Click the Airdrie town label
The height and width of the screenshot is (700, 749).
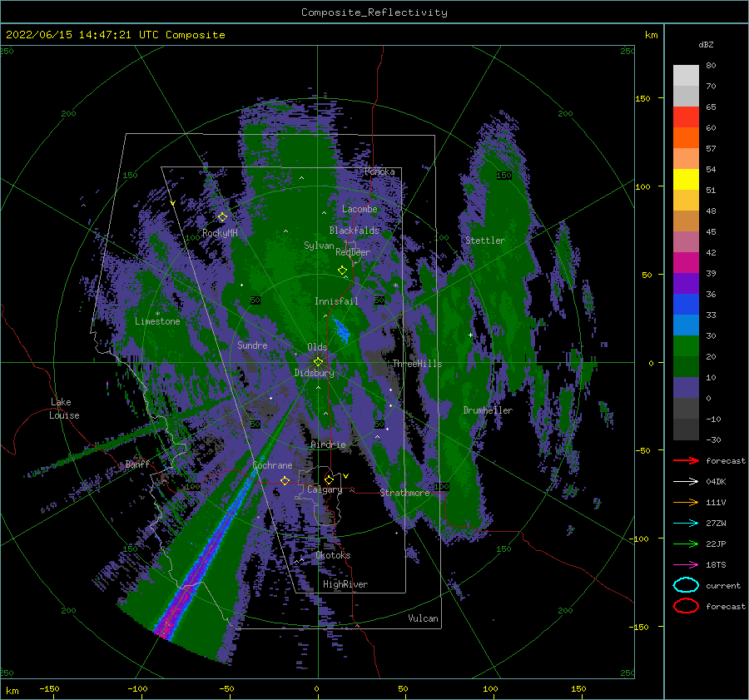point(328,444)
